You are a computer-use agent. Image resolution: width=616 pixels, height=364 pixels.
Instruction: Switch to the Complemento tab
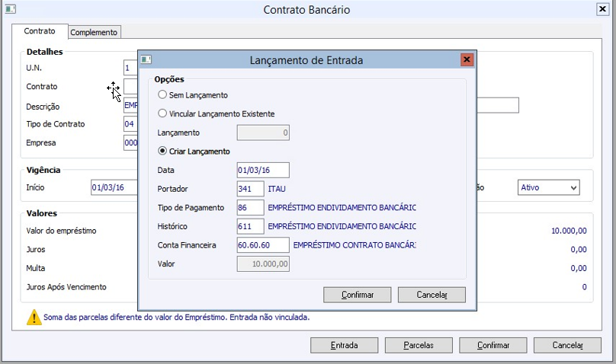[x=94, y=32]
